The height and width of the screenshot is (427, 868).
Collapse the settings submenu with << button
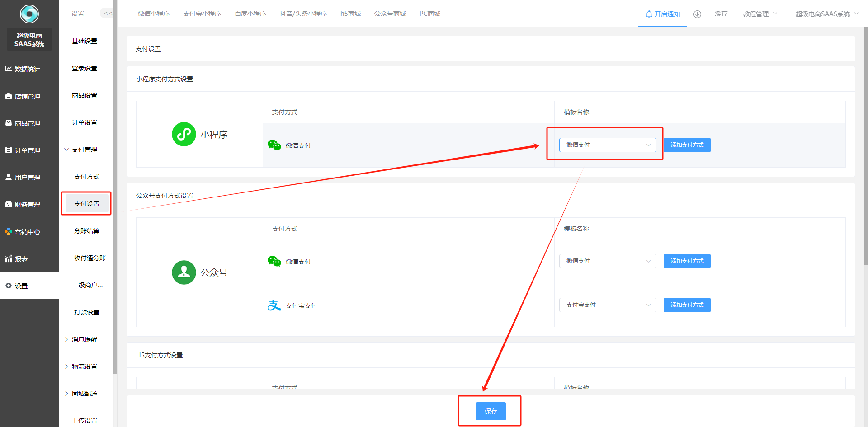click(108, 14)
